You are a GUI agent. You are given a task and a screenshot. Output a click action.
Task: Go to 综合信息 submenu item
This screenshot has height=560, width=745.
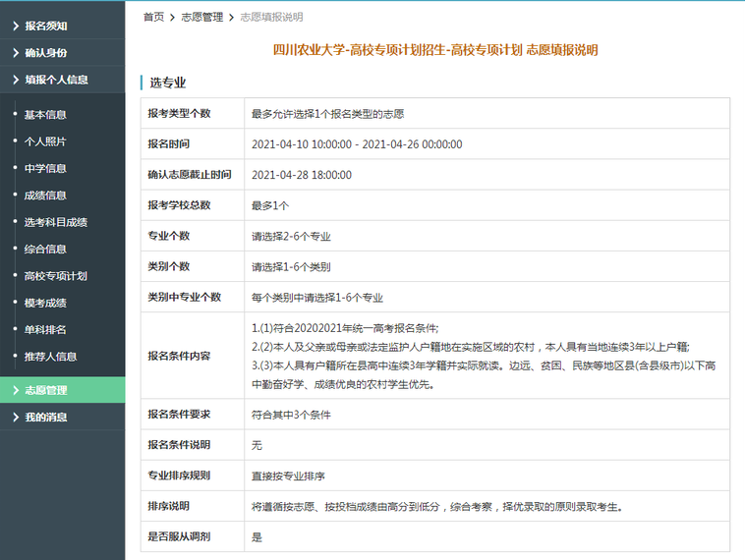[x=45, y=249]
